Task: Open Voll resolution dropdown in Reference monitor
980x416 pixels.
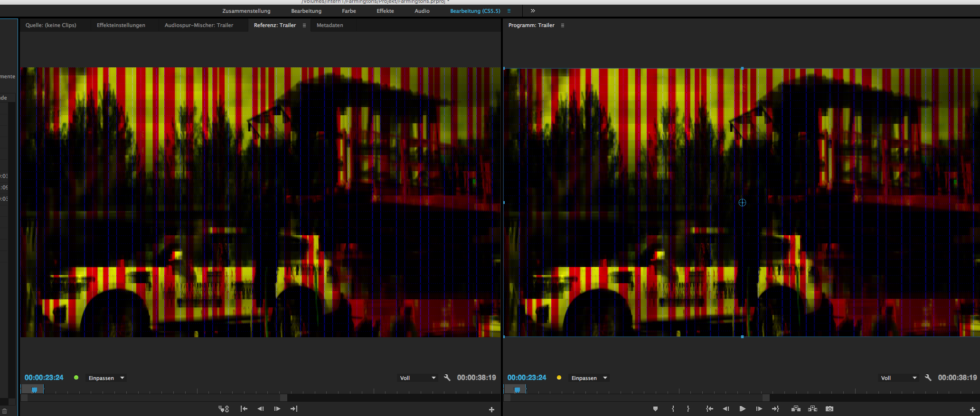Action: [418, 378]
